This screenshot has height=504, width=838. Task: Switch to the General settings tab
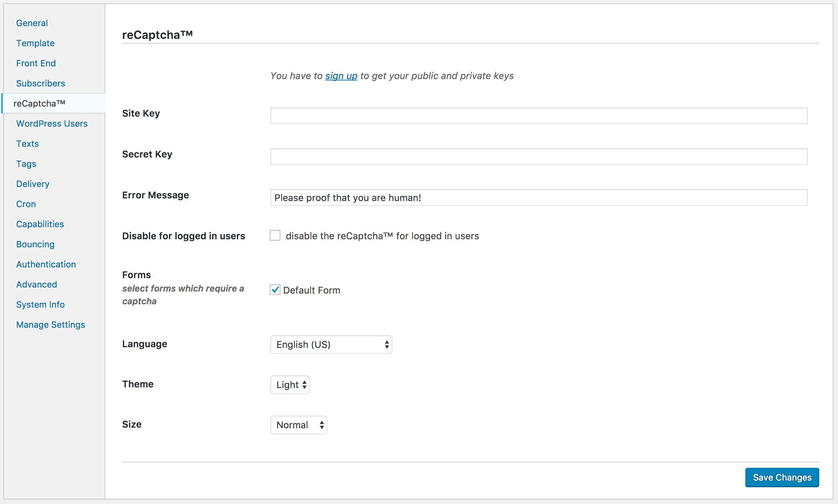coord(32,23)
